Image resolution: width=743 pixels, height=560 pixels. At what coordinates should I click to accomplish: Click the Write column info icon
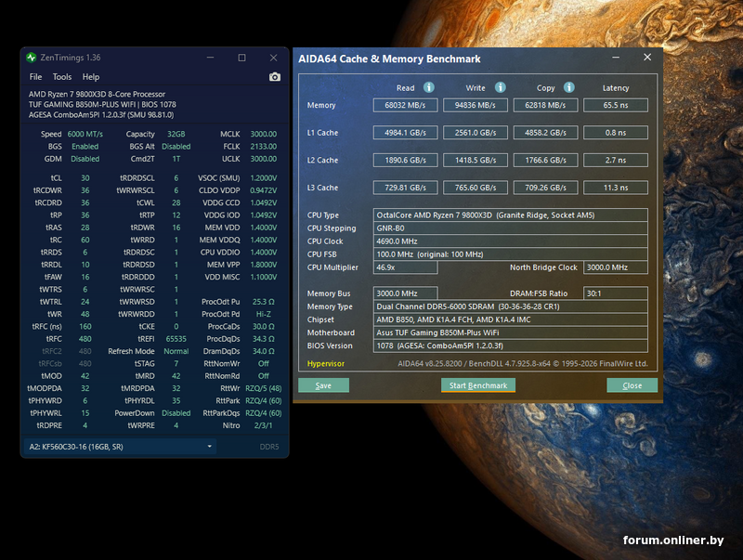coord(501,87)
